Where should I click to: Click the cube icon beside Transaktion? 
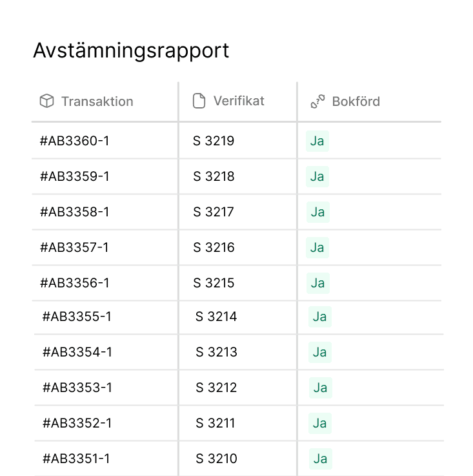46,101
